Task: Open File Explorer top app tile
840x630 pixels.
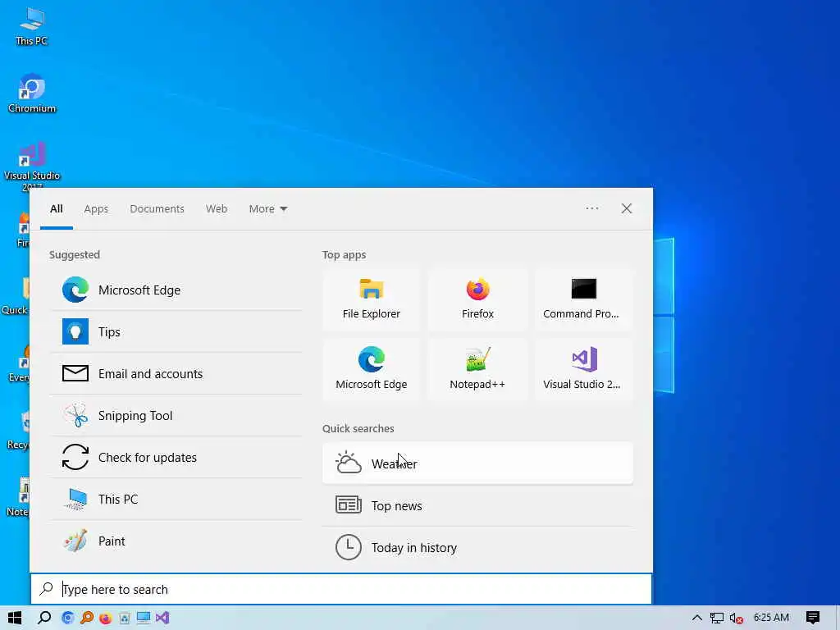Action: tap(372, 299)
